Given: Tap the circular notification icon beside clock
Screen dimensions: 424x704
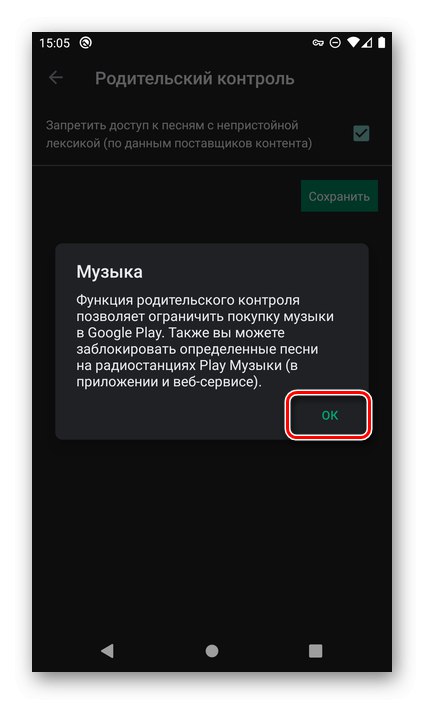Looking at the screenshot, I should (85, 43).
